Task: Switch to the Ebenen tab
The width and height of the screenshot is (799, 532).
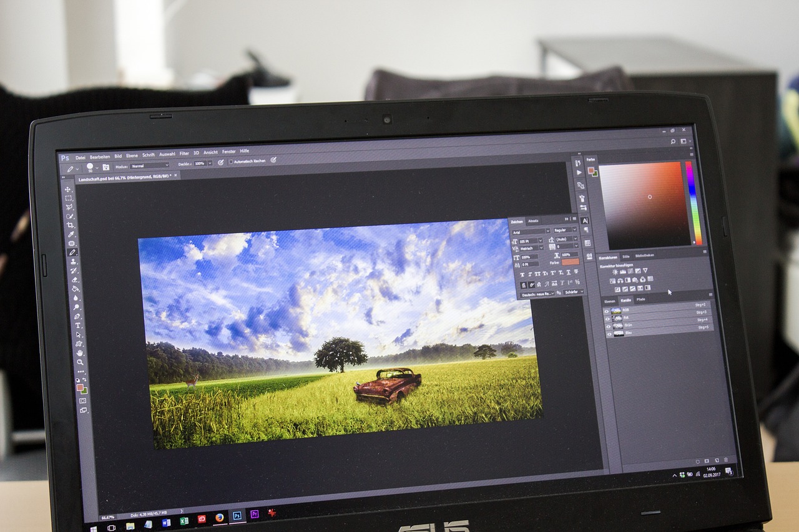Action: [610, 301]
